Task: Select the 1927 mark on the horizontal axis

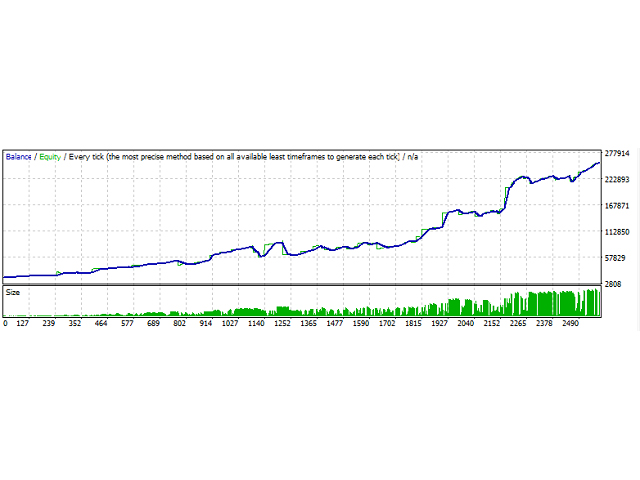Action: click(x=439, y=324)
